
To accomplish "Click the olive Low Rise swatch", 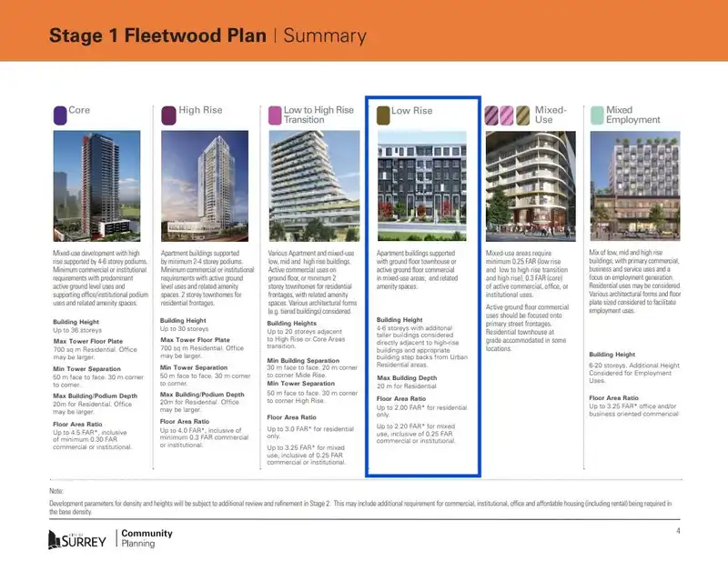I will [x=383, y=115].
